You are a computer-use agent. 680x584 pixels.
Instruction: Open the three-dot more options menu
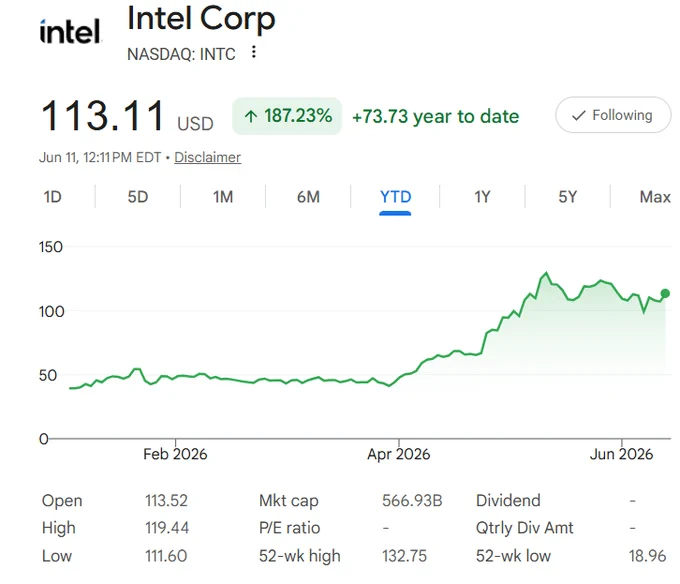(254, 52)
